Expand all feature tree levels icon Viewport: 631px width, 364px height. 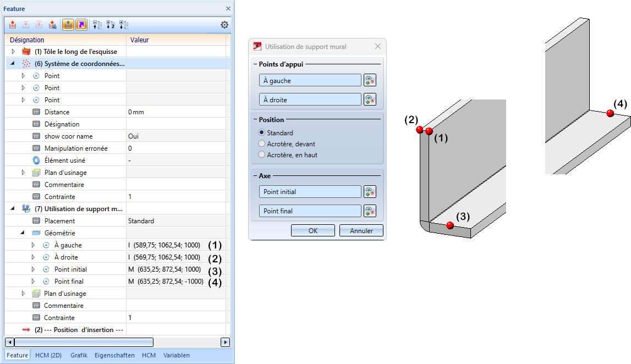pyautogui.click(x=124, y=25)
